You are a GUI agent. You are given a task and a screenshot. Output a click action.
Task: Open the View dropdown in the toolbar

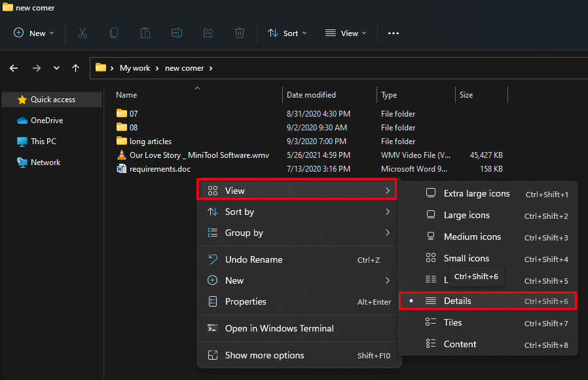click(x=346, y=33)
